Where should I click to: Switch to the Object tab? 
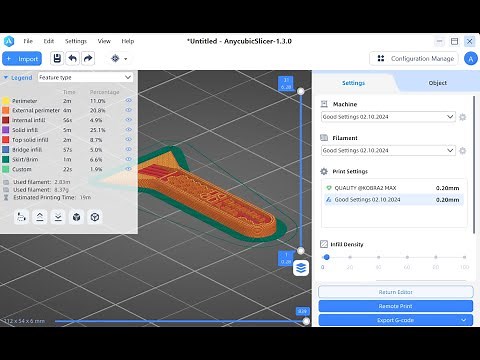tap(438, 83)
